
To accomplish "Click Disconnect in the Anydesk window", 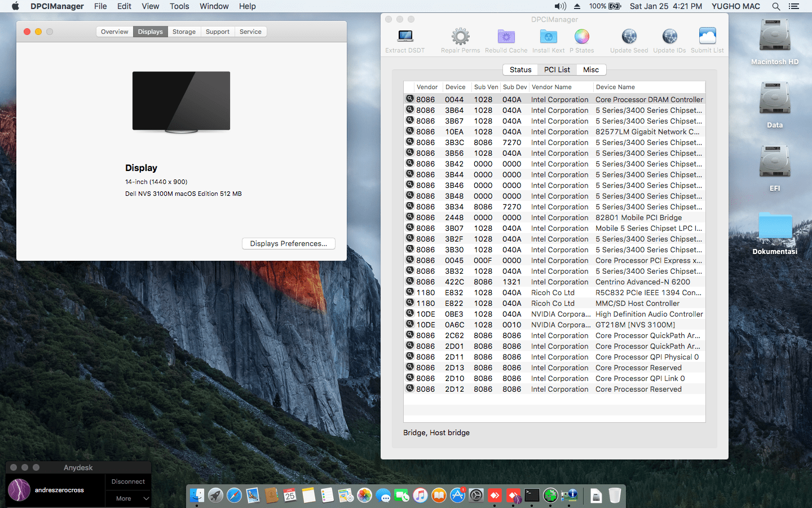I will (x=128, y=481).
